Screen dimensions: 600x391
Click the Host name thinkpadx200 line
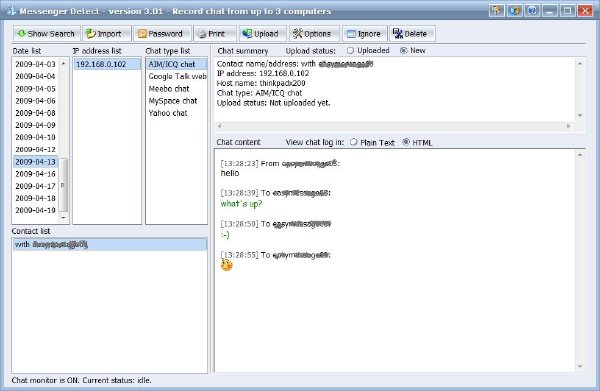pyautogui.click(x=261, y=83)
